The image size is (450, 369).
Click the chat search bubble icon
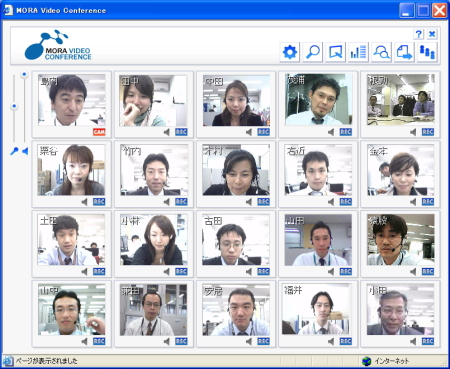381,52
